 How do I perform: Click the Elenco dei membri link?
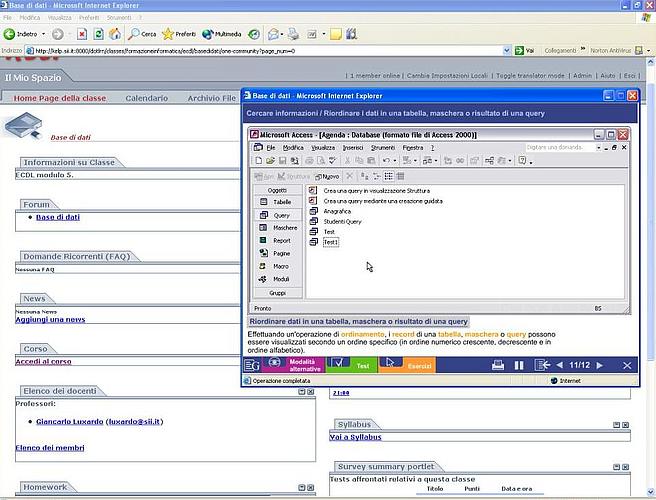[48, 448]
